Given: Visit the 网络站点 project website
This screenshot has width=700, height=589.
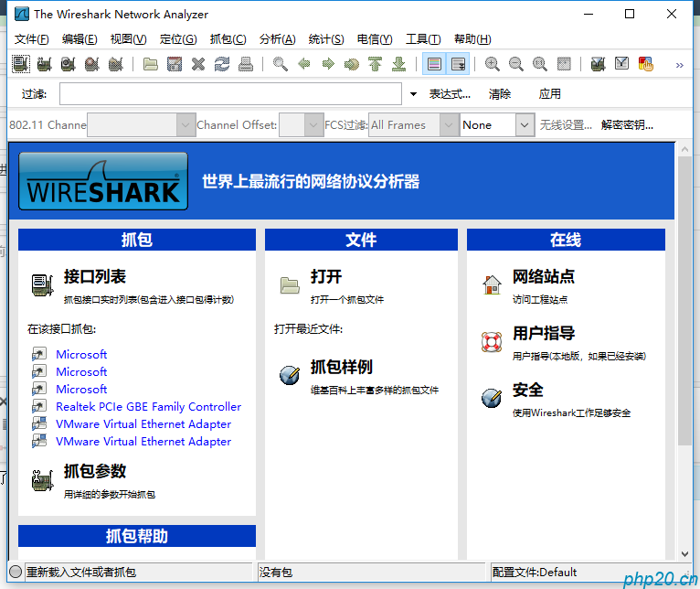Looking at the screenshot, I should pyautogui.click(x=544, y=276).
